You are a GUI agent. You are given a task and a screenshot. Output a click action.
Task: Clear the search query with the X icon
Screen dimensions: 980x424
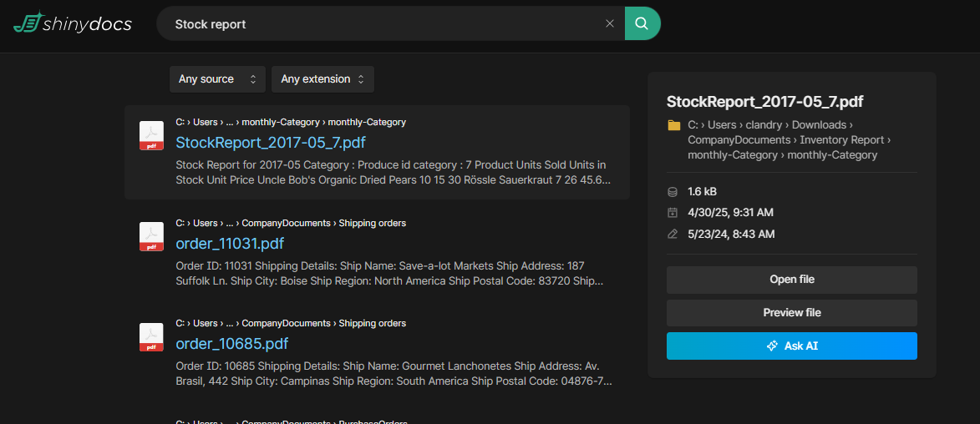click(x=610, y=23)
